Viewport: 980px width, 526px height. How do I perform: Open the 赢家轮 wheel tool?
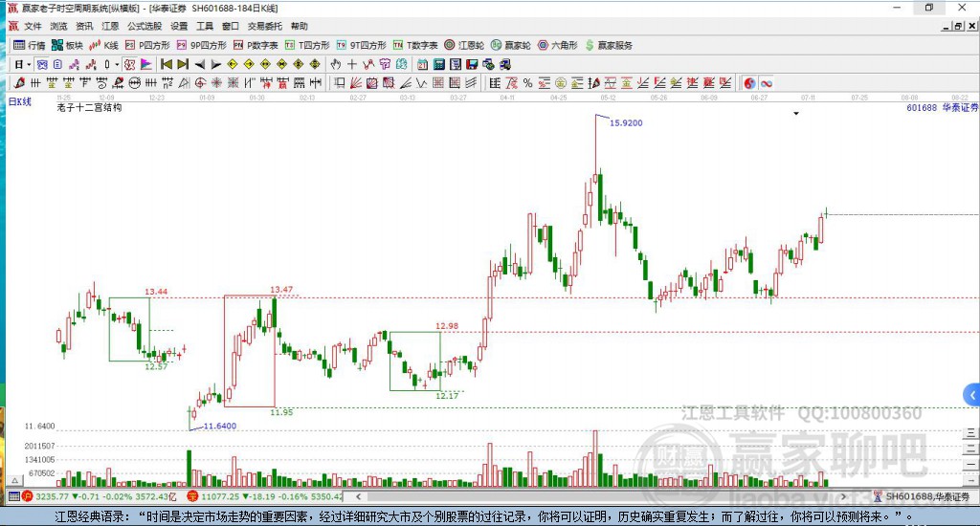pos(511,45)
